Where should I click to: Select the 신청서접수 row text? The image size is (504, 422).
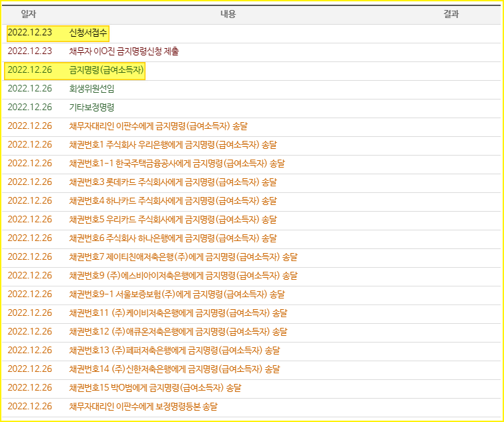88,33
